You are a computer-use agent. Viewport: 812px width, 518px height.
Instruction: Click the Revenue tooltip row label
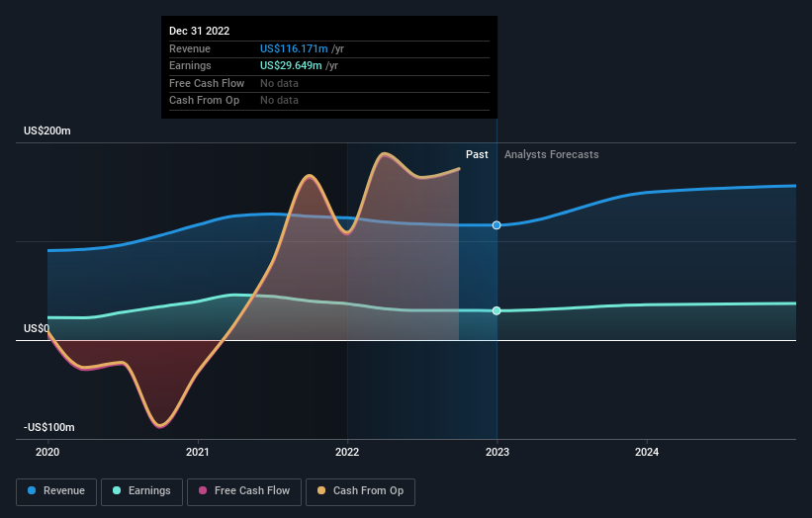click(x=190, y=48)
